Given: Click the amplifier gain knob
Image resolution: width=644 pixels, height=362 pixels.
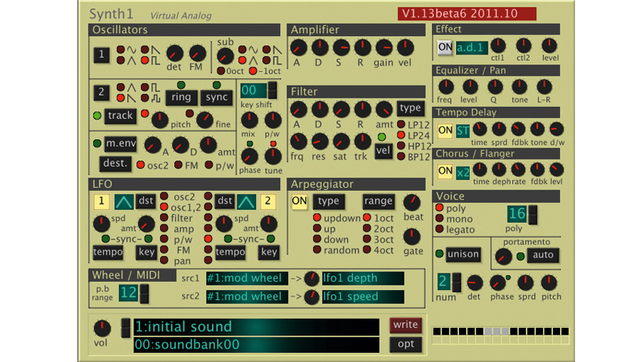Looking at the screenshot, I should point(383,48).
